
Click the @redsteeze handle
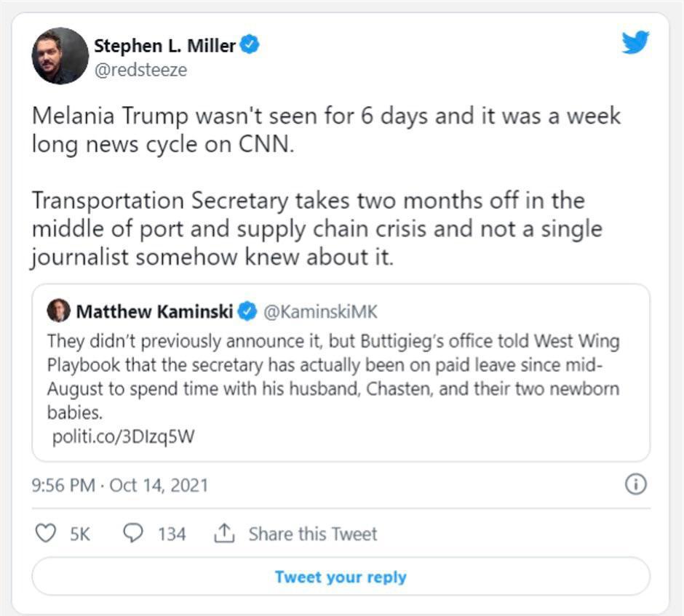[x=140, y=70]
